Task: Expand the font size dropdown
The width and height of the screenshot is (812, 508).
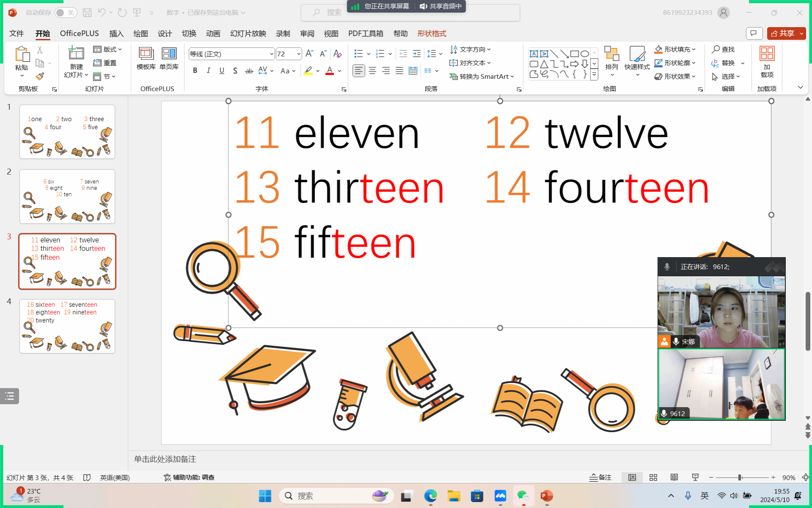Action: click(298, 54)
